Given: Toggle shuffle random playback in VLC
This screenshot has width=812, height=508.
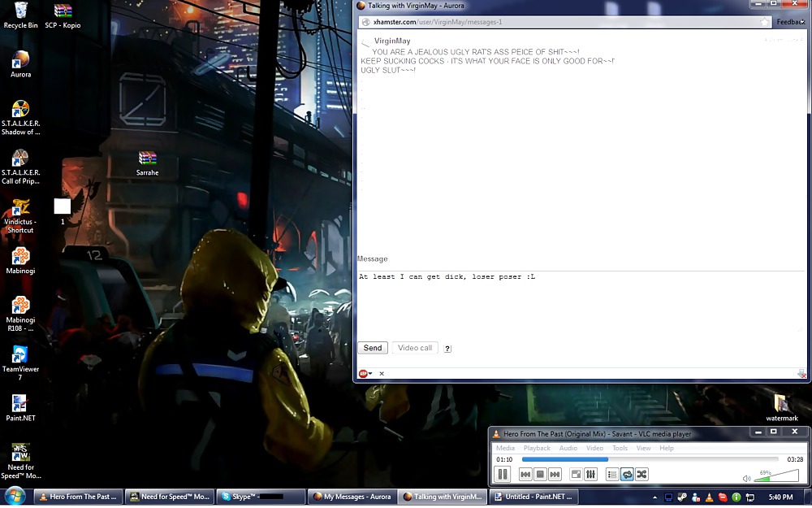Looking at the screenshot, I should click(x=641, y=475).
